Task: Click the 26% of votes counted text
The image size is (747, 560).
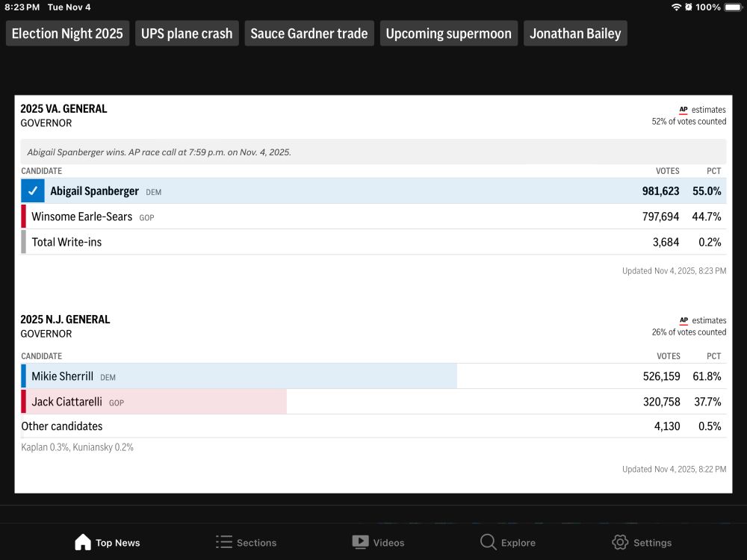Action: [689, 332]
